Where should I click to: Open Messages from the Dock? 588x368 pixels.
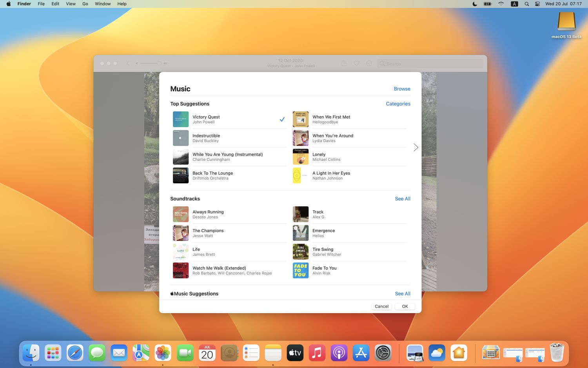(97, 353)
